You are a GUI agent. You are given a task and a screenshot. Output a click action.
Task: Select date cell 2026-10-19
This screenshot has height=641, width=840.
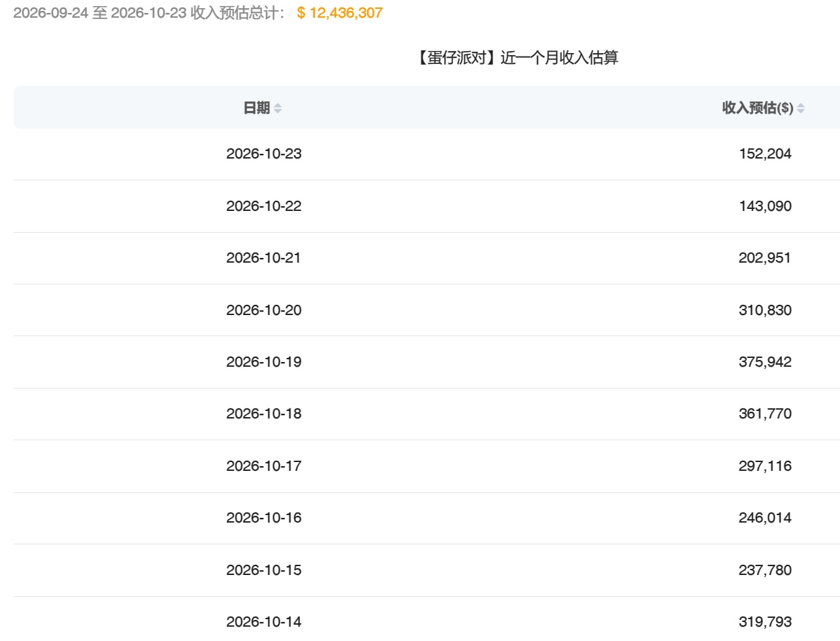pos(264,361)
